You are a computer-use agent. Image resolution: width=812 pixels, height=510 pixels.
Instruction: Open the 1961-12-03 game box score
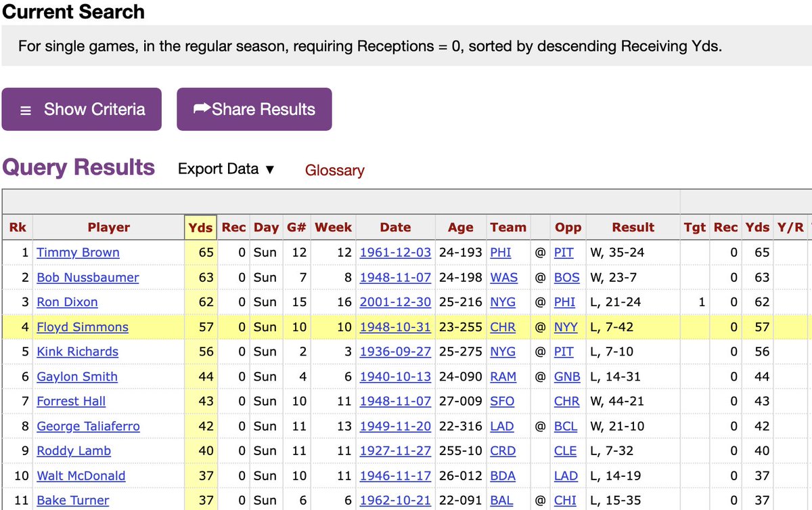pos(395,253)
